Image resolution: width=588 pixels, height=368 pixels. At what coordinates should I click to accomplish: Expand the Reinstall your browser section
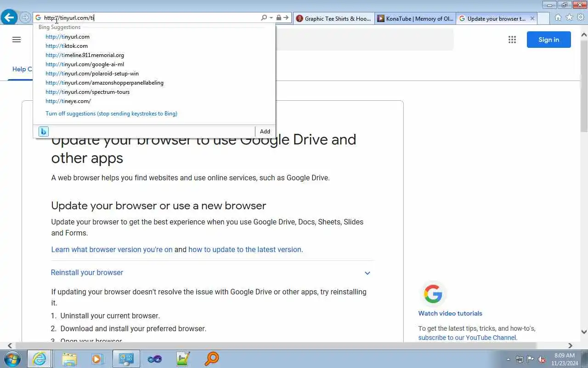(212, 273)
